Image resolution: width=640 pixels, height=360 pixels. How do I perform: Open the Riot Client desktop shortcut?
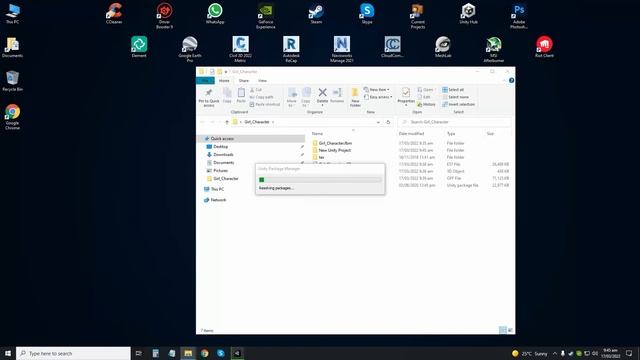(x=544, y=47)
